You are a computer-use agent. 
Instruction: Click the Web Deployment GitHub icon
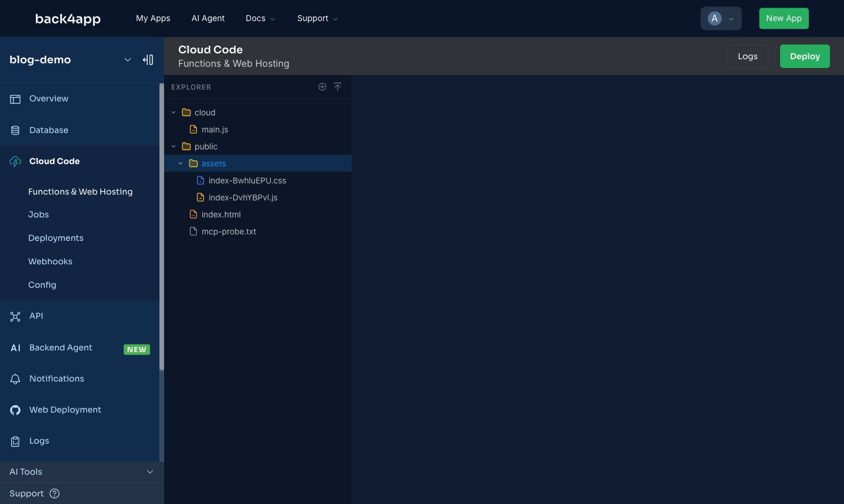[15, 410]
